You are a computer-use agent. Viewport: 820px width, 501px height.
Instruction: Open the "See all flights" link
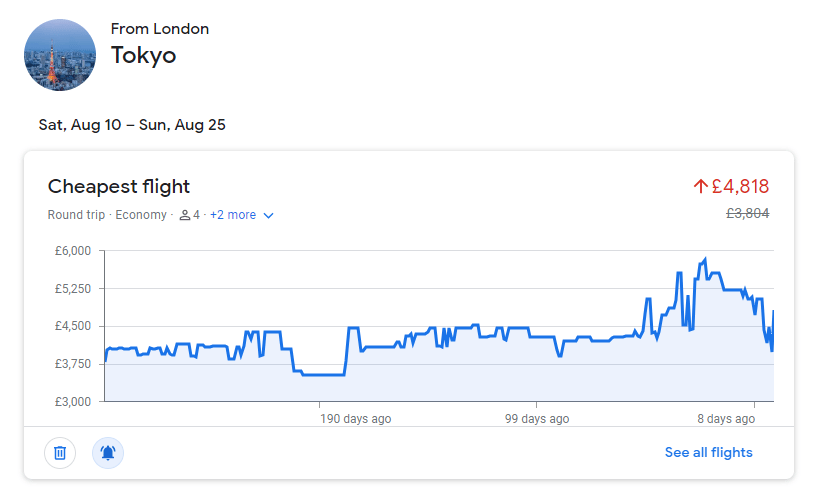tap(708, 453)
